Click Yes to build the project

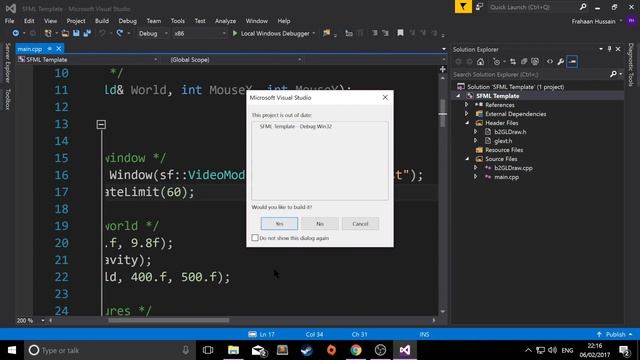pos(279,224)
